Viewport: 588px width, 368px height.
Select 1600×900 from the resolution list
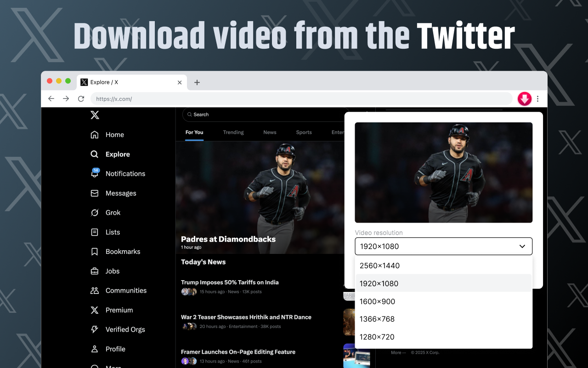coord(377,301)
